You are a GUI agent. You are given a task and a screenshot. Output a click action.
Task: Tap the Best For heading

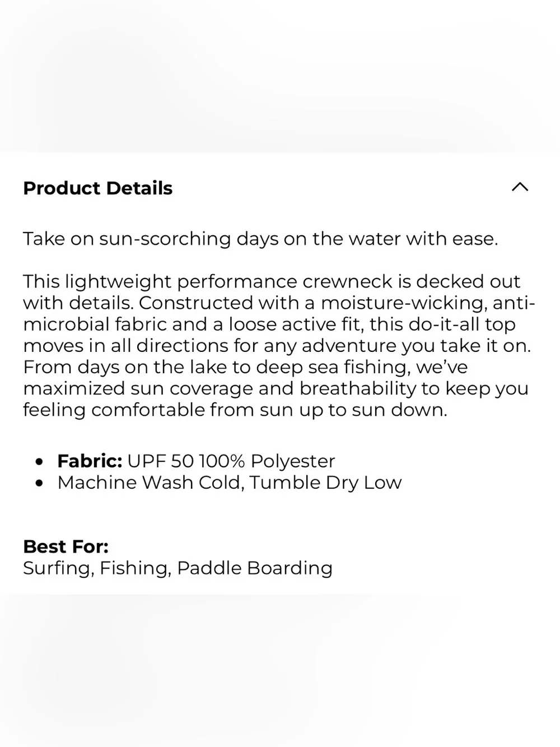(x=66, y=546)
